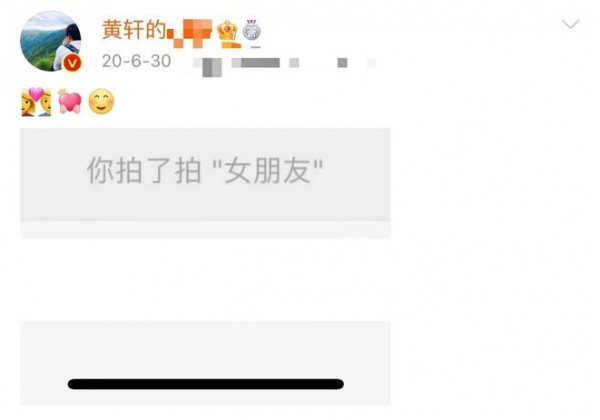600x420 pixels.
Task: Click the pixelated orange part of username
Action: pyautogui.click(x=190, y=34)
